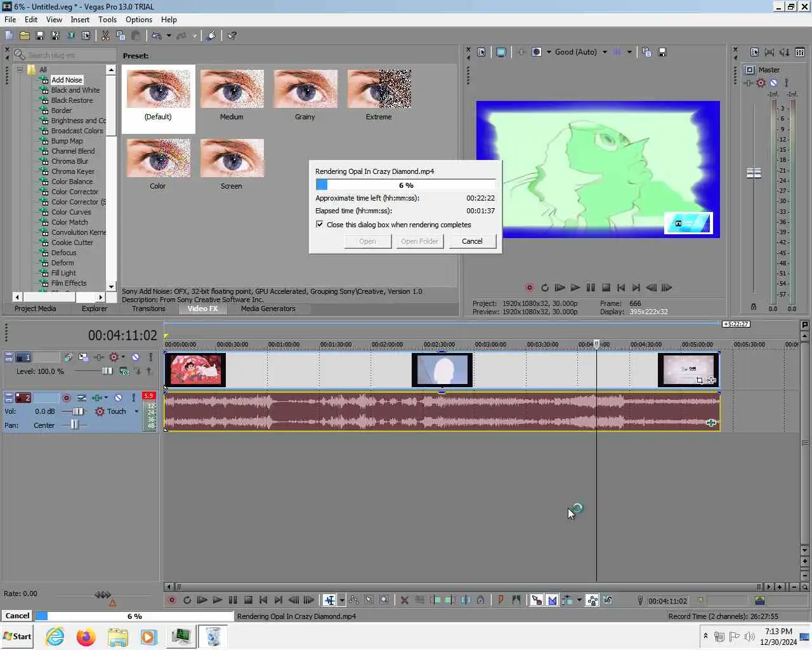The width and height of the screenshot is (812, 650).
Task: Open Project Video Properties in preview toolbar
Action: click(x=481, y=52)
